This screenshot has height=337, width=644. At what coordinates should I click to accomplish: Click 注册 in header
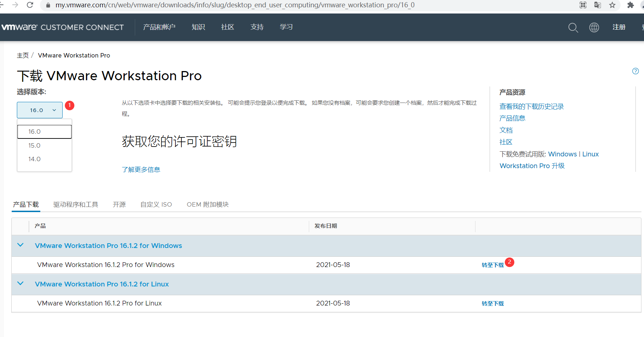619,27
